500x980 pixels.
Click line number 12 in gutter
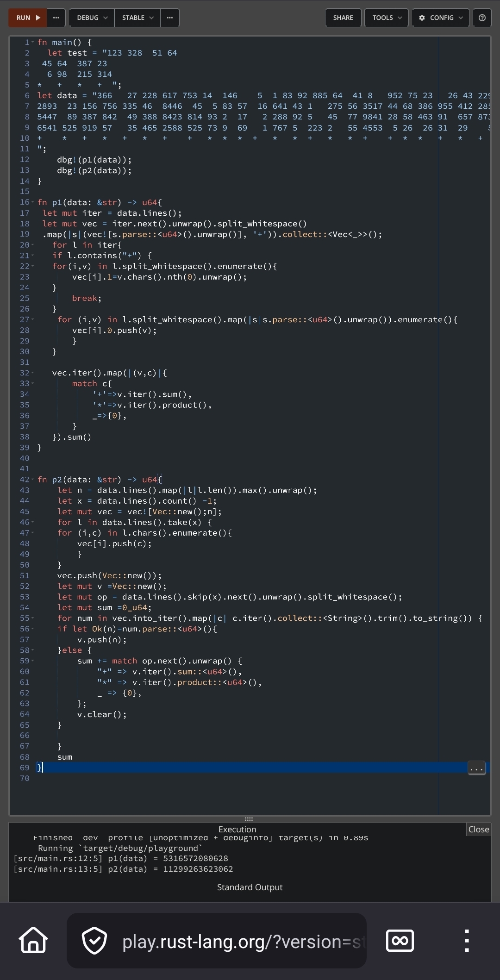coord(25,160)
